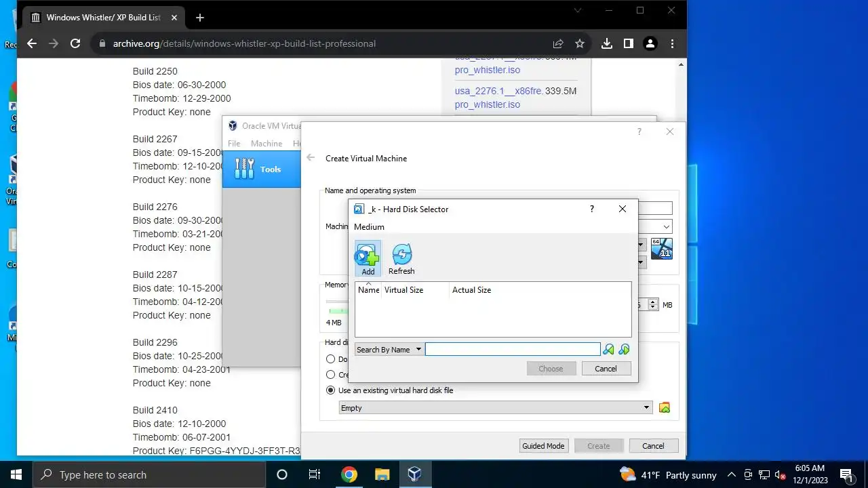This screenshot has height=488, width=868.
Task: Sort by the Name column header
Action: 368,290
